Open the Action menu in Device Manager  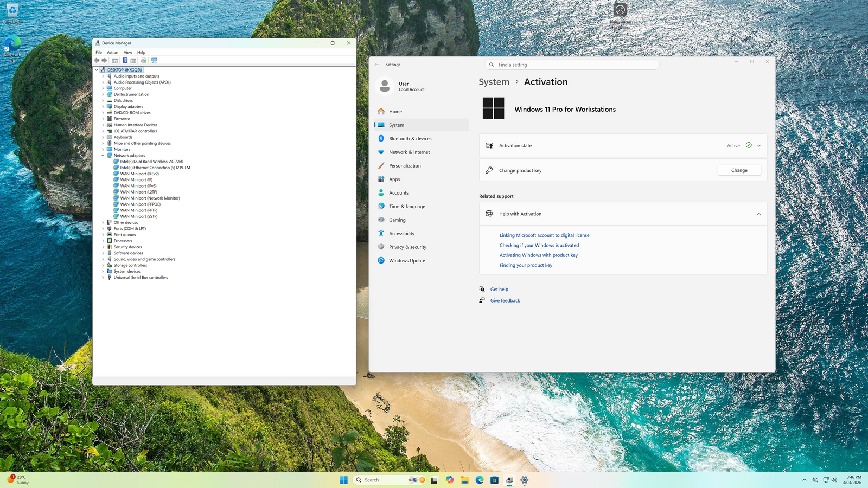(112, 53)
